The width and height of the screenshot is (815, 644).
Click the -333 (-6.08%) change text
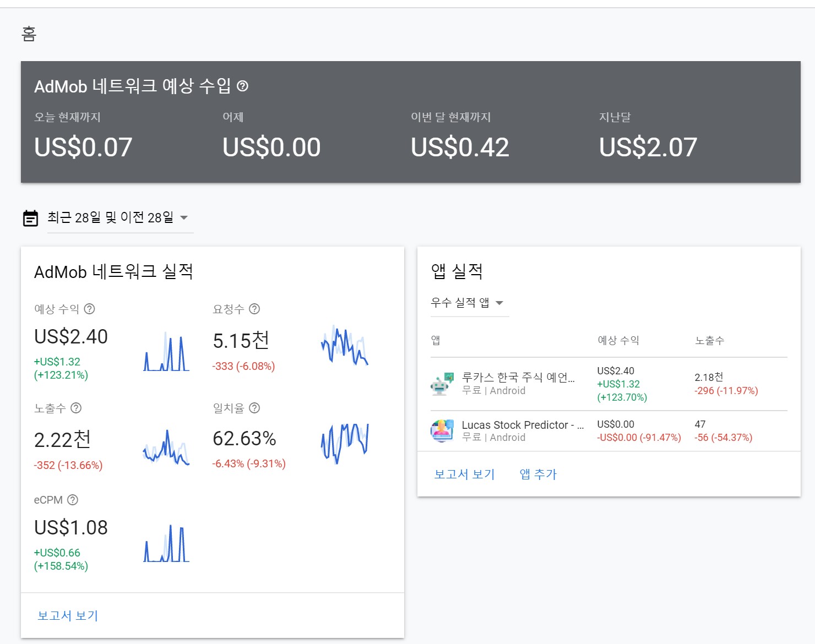click(x=244, y=366)
